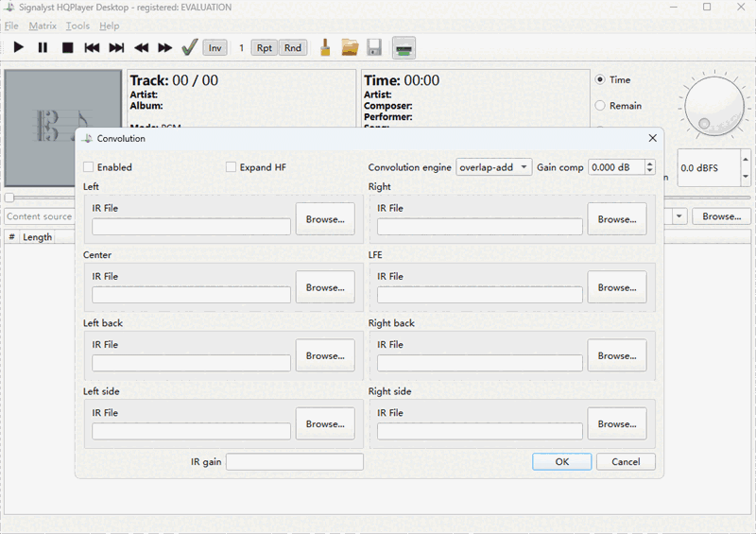Toggle the Expand HF checkbox
756x534 pixels.
[x=232, y=167]
